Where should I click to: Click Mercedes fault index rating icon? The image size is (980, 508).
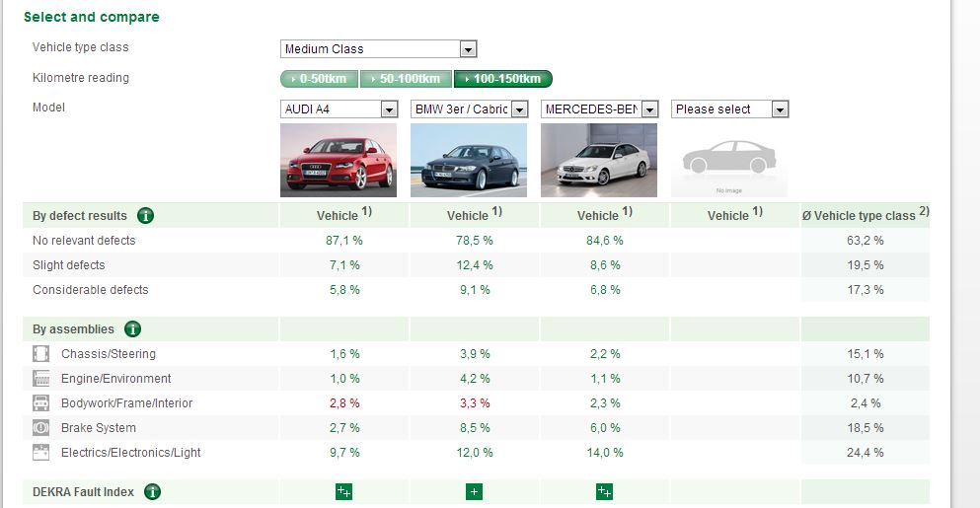point(604,491)
